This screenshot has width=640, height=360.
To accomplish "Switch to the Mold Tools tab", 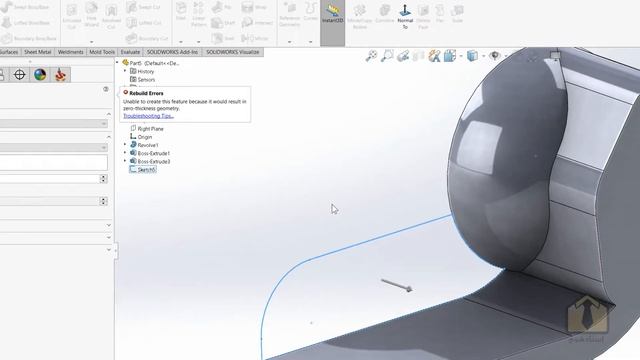I will tap(102, 52).
